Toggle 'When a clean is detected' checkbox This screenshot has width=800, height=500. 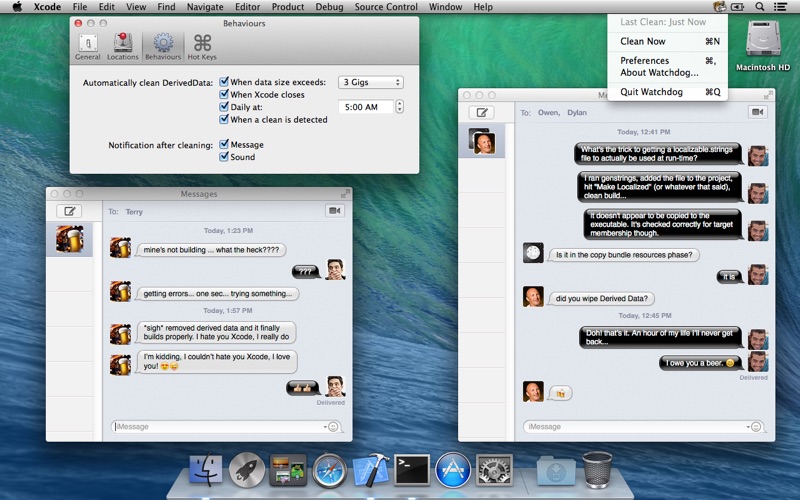pyautogui.click(x=223, y=119)
